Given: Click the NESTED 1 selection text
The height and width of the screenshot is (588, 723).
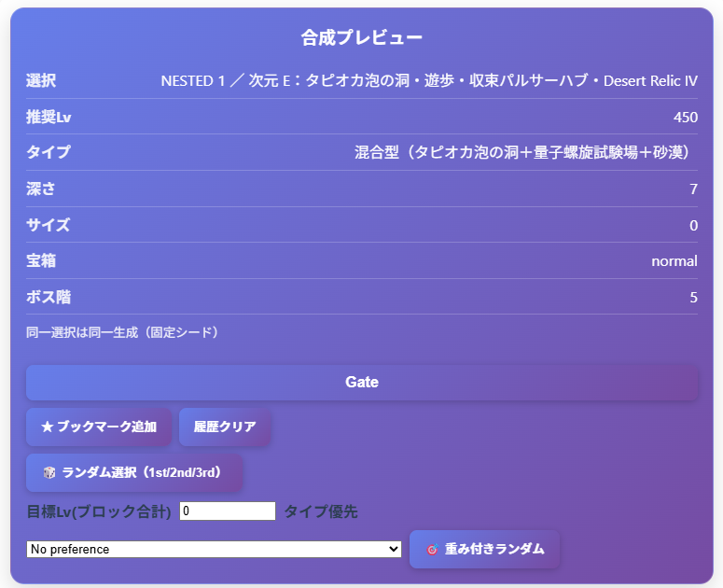Looking at the screenshot, I should pyautogui.click(x=429, y=81).
